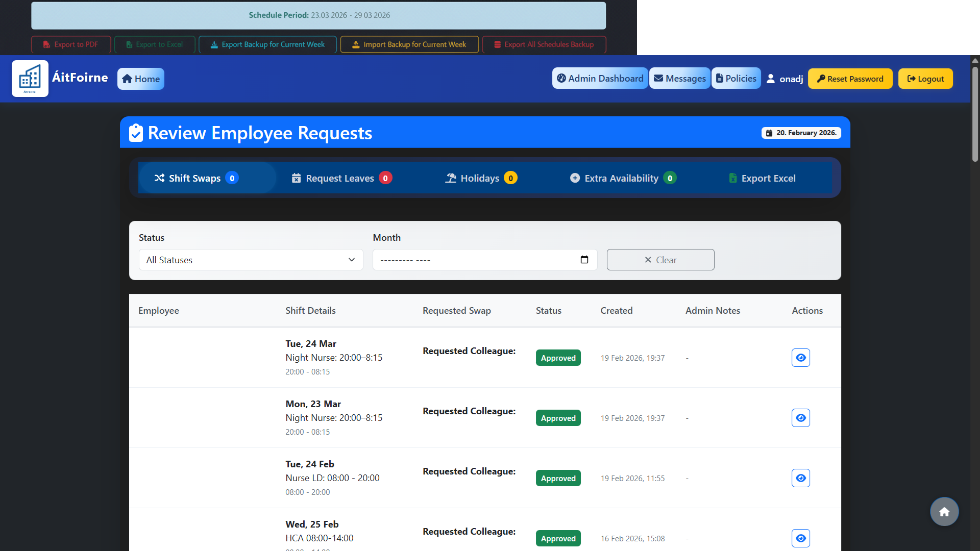Viewport: 980px width, 551px height.
Task: Click the 20 February 2026 date badge
Action: (x=801, y=132)
